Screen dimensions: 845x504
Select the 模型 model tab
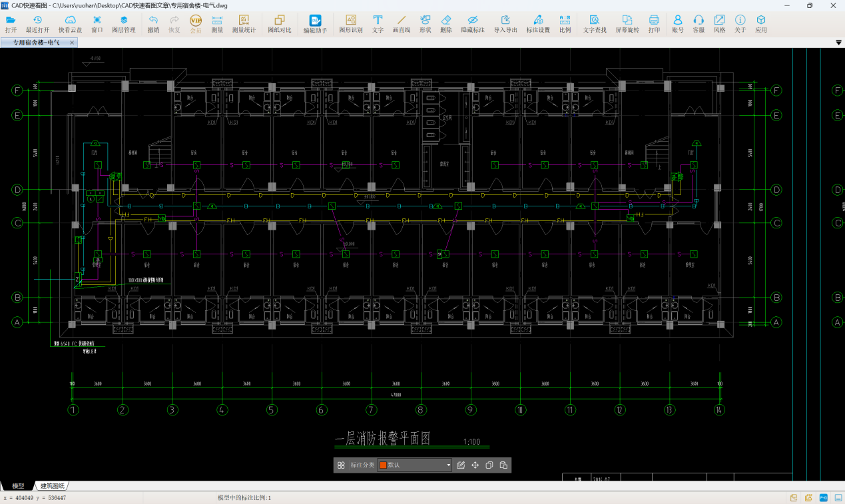click(x=18, y=486)
